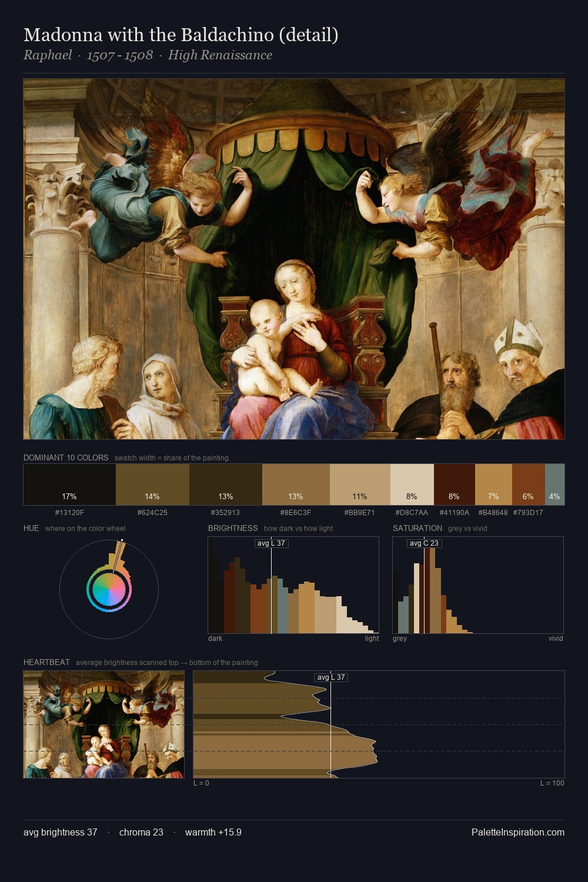
Task: Click 'where on the color wheel' caption
Action: click(x=85, y=529)
